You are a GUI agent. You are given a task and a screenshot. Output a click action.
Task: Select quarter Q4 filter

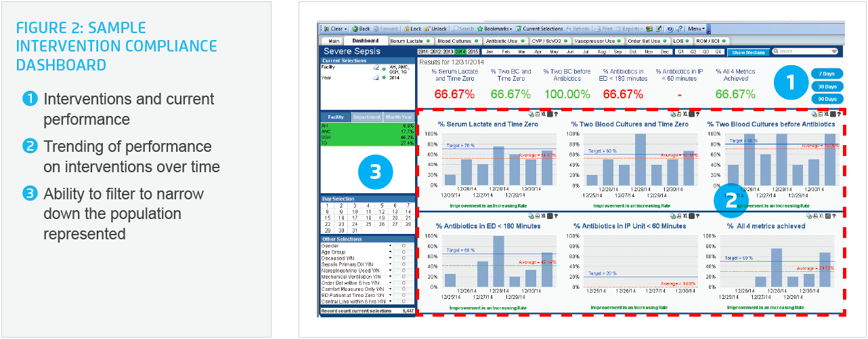click(718, 52)
